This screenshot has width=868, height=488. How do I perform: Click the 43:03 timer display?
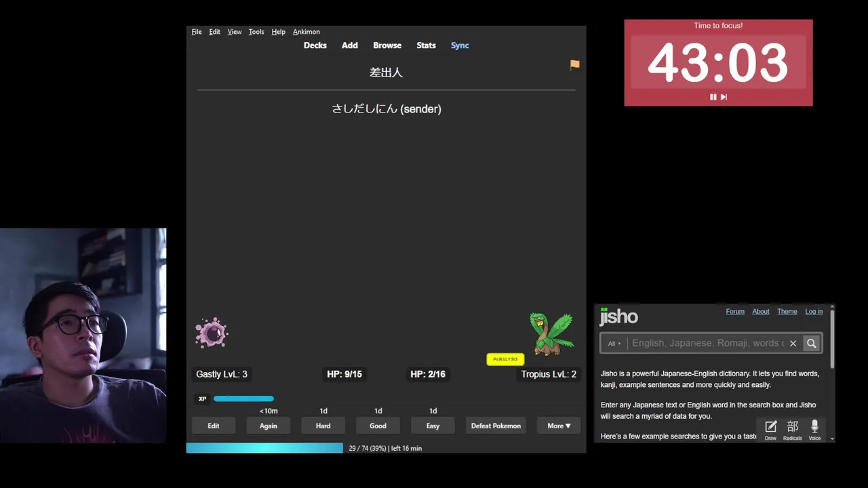[718, 62]
